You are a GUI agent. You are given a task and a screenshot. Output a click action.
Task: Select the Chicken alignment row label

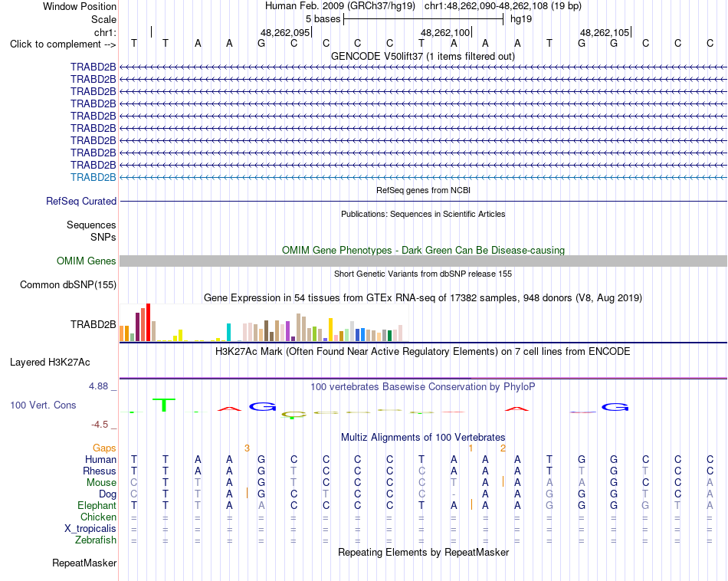(x=98, y=517)
